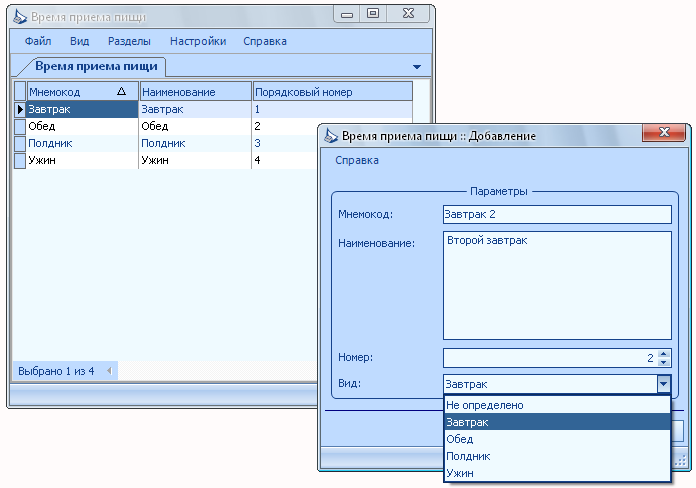Click order number cell 2 in table
This screenshot has height=488, width=696.
coord(285,126)
